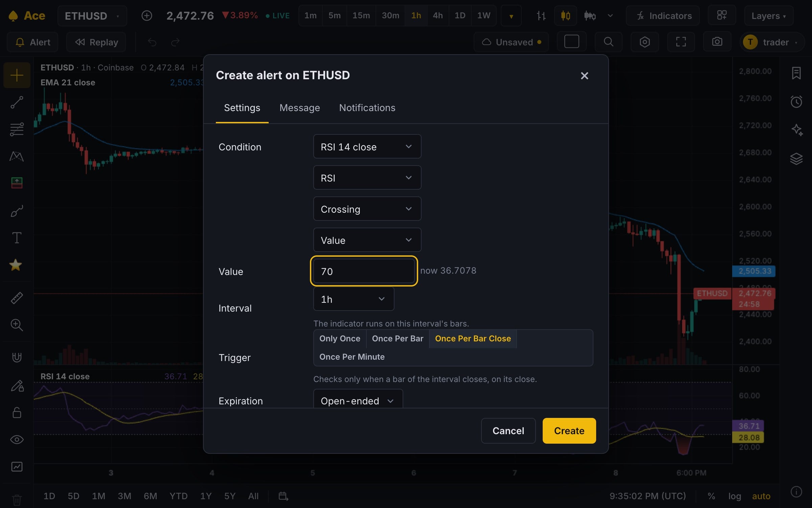Image resolution: width=812 pixels, height=508 pixels.
Task: Choose Once Per Bar trigger option
Action: pyautogui.click(x=398, y=339)
